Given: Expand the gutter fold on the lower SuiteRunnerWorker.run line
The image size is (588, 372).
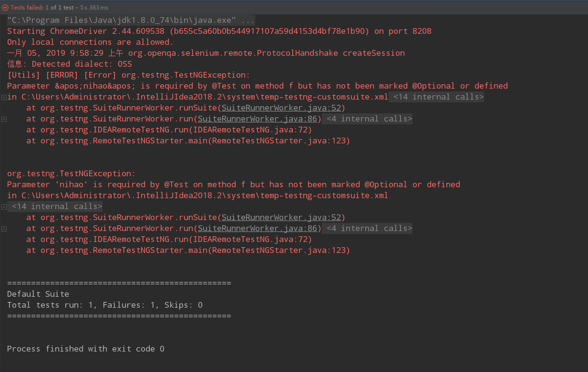Looking at the screenshot, I should tap(4, 229).
